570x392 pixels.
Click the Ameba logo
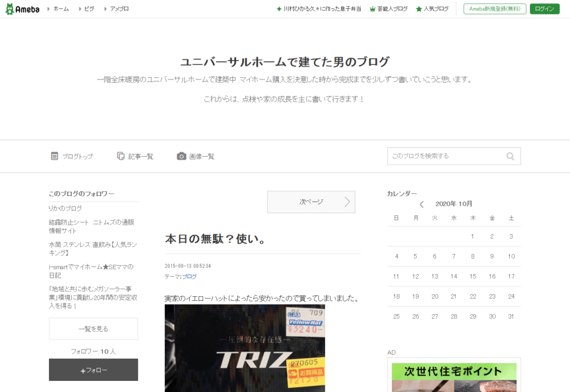22,9
